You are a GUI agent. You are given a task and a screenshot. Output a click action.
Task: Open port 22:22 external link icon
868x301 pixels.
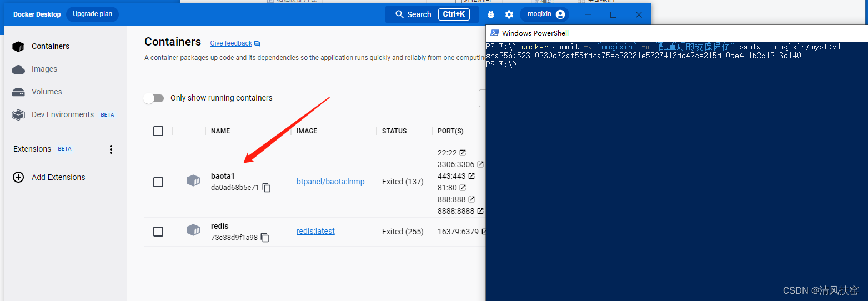click(x=463, y=153)
